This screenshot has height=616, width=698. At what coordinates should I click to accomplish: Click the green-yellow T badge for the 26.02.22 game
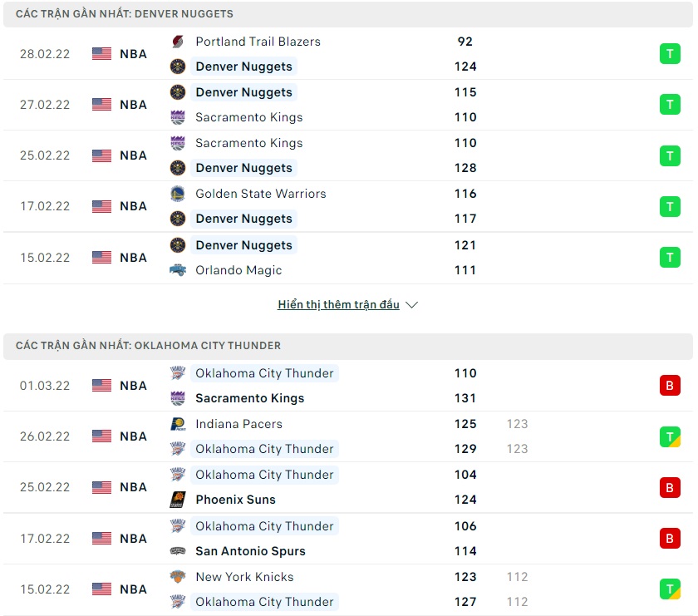pos(670,436)
